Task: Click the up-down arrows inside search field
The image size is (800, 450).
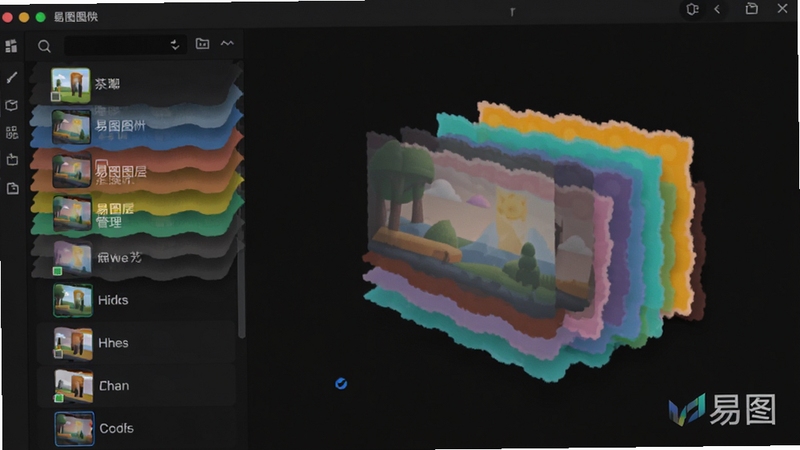Action: click(x=175, y=45)
